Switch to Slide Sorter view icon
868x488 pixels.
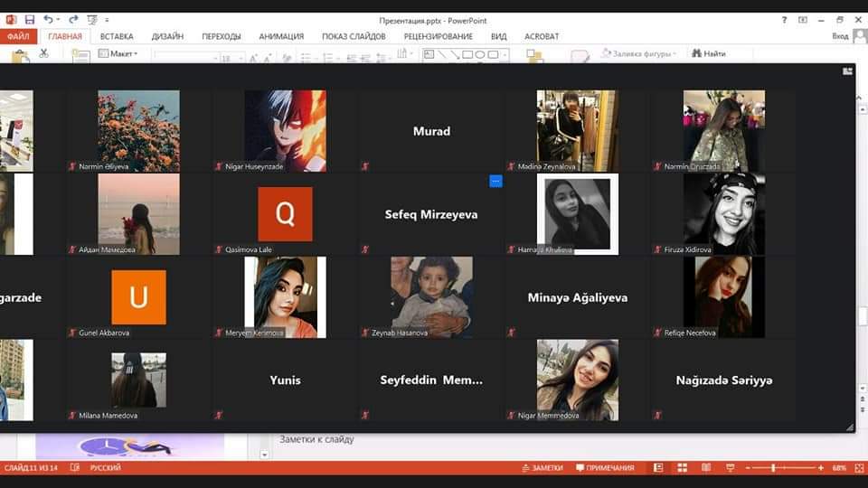click(x=682, y=468)
